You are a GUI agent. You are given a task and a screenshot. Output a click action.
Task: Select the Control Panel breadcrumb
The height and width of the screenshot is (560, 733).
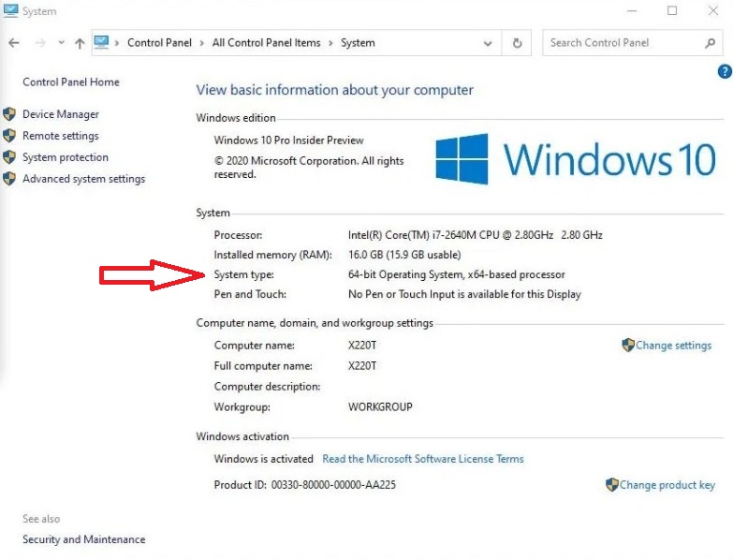159,43
